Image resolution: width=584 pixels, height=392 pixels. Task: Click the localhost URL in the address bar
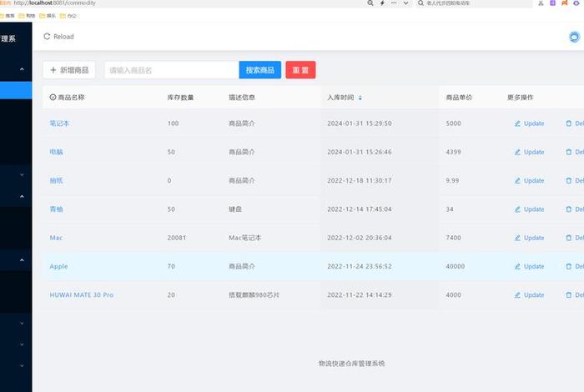pos(55,3)
